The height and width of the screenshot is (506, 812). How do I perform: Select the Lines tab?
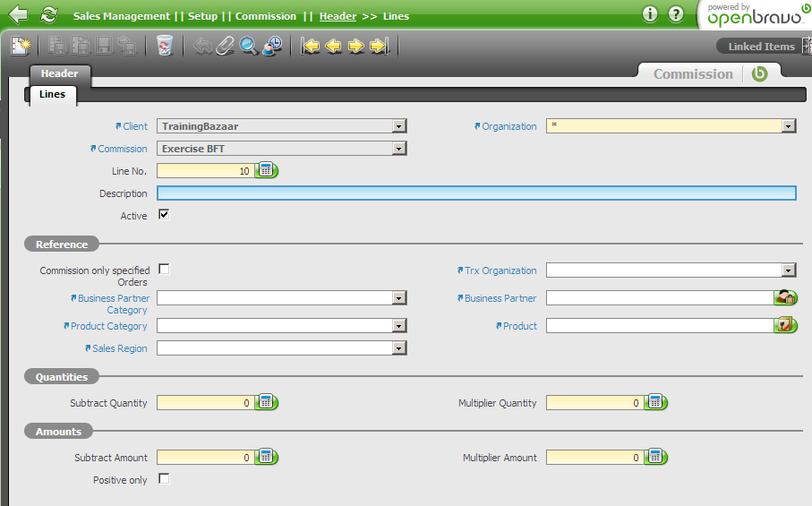(52, 94)
